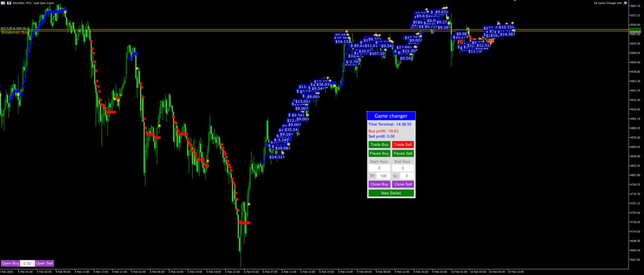
Task: Start a New Series
Action: (x=391, y=193)
